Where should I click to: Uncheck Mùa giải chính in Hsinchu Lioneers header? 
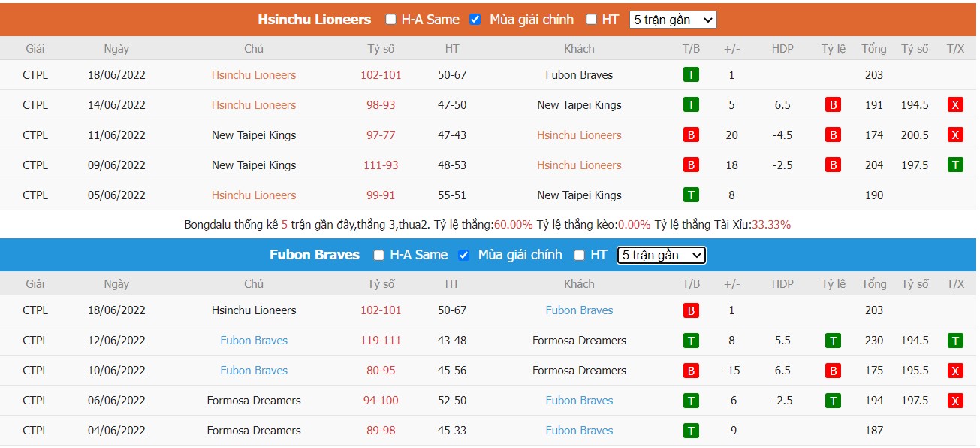(x=475, y=20)
